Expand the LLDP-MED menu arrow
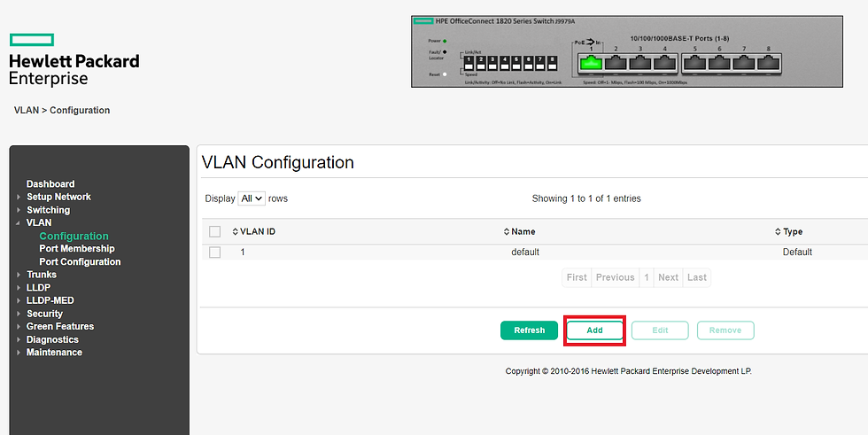Viewport: 868px width, 435px height. pyautogui.click(x=19, y=300)
